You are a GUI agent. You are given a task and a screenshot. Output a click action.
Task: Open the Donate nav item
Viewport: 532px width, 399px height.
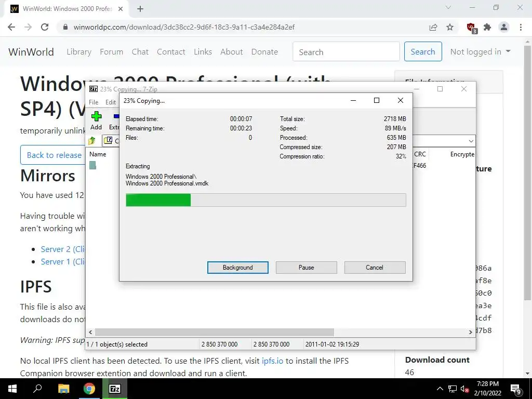click(264, 52)
